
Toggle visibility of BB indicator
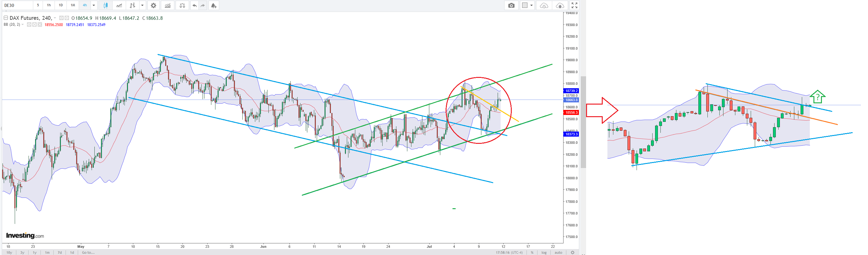point(29,24)
